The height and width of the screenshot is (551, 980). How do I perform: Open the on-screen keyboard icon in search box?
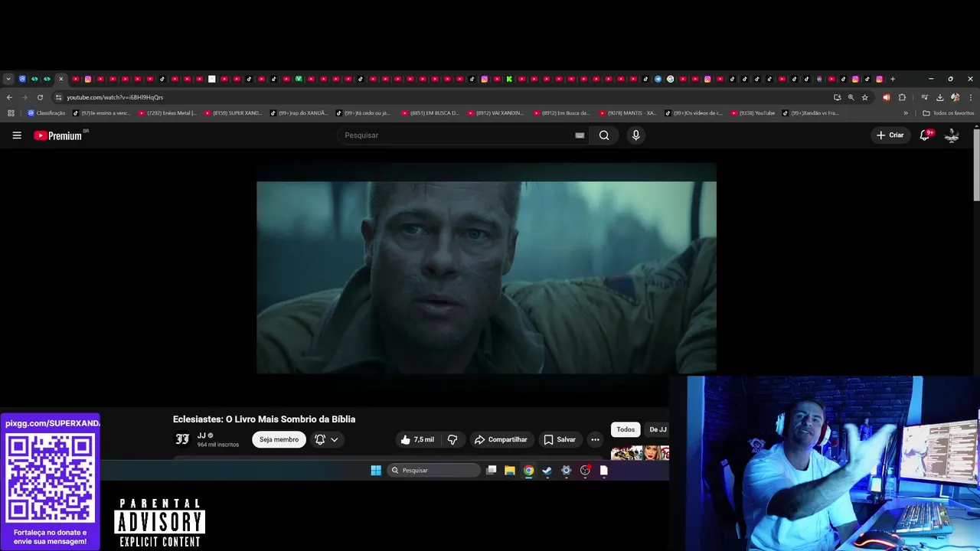(x=580, y=135)
